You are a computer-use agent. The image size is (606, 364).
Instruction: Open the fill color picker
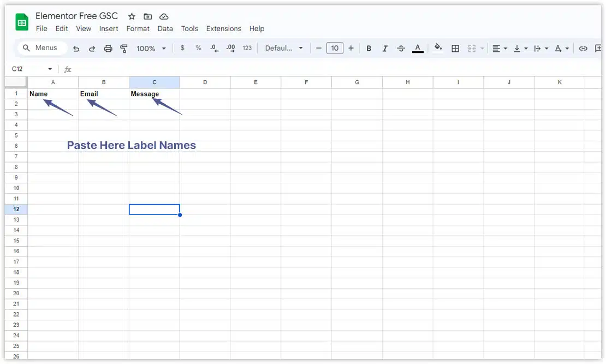click(438, 48)
